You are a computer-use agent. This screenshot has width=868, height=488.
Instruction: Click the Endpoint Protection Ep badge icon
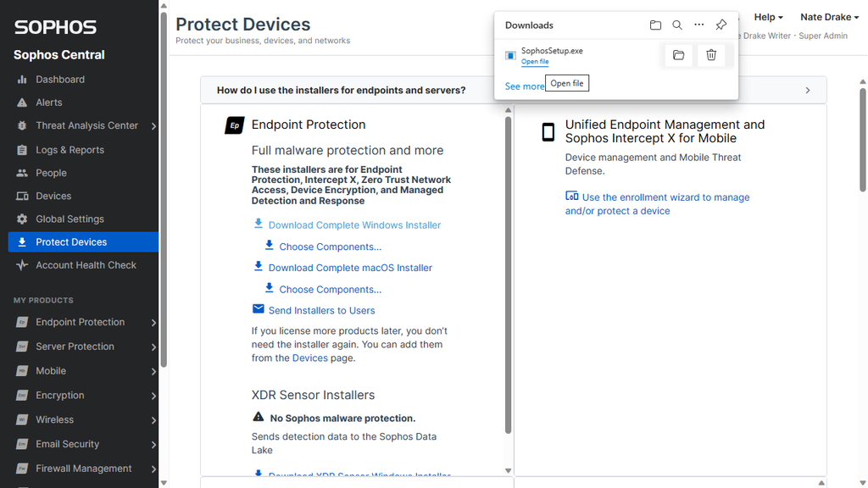click(x=234, y=125)
